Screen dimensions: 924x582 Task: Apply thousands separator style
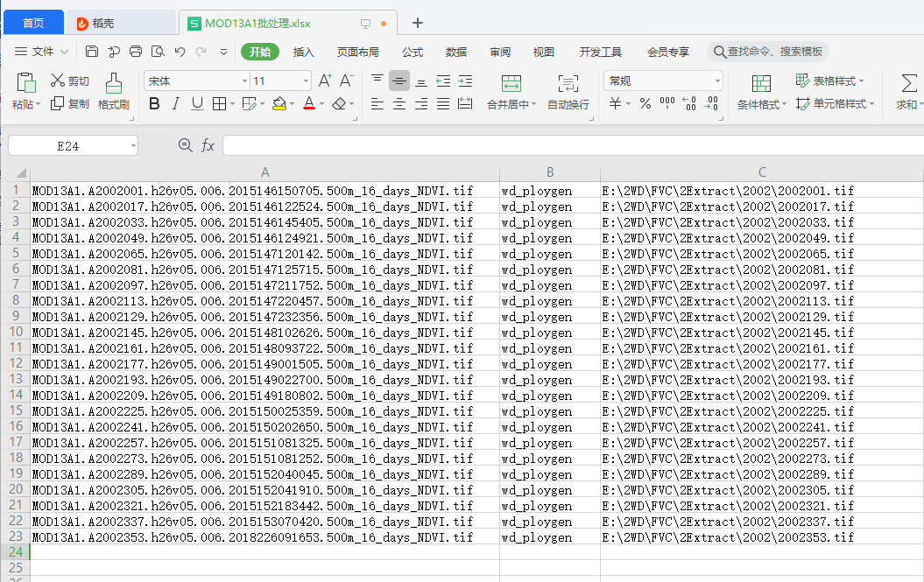coord(667,103)
